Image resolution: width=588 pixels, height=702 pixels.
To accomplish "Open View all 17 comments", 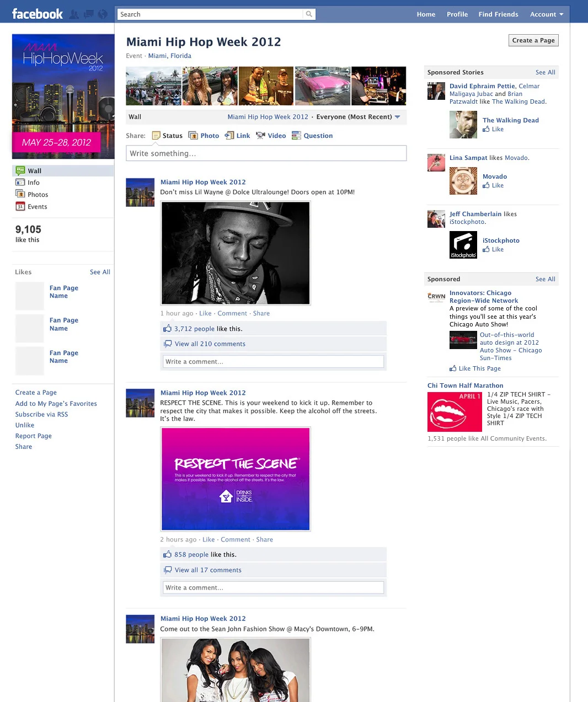I will click(x=208, y=570).
